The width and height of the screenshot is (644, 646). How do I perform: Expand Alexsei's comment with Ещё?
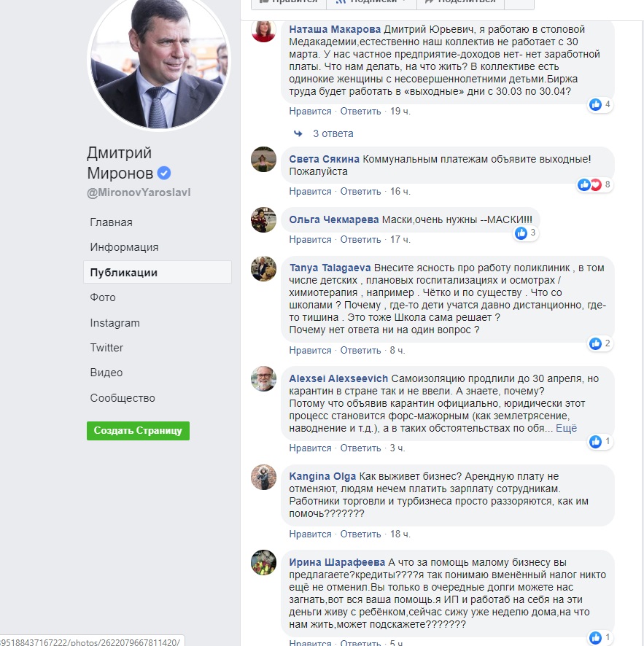coord(566,428)
